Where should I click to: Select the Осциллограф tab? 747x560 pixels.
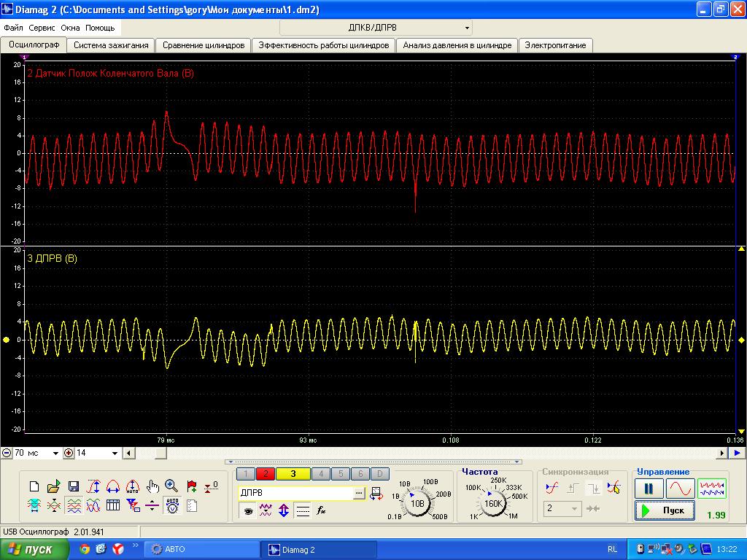click(x=34, y=44)
